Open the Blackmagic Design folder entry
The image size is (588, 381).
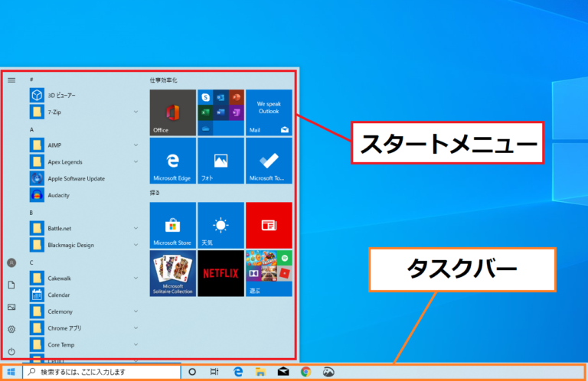click(x=84, y=245)
